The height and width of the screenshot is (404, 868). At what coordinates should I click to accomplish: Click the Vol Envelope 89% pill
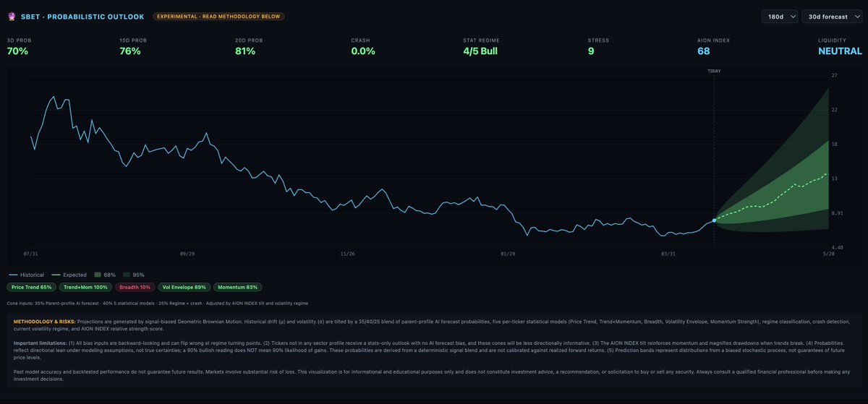184,287
